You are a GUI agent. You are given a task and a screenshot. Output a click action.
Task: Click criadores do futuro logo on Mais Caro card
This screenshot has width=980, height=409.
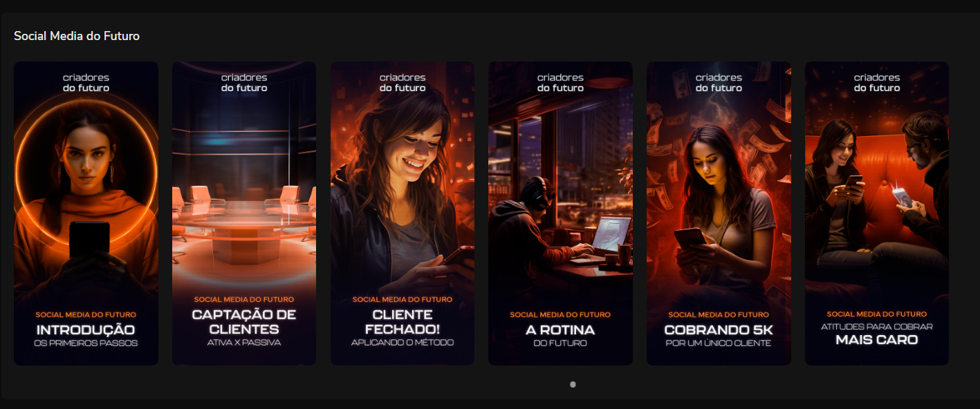[877, 83]
